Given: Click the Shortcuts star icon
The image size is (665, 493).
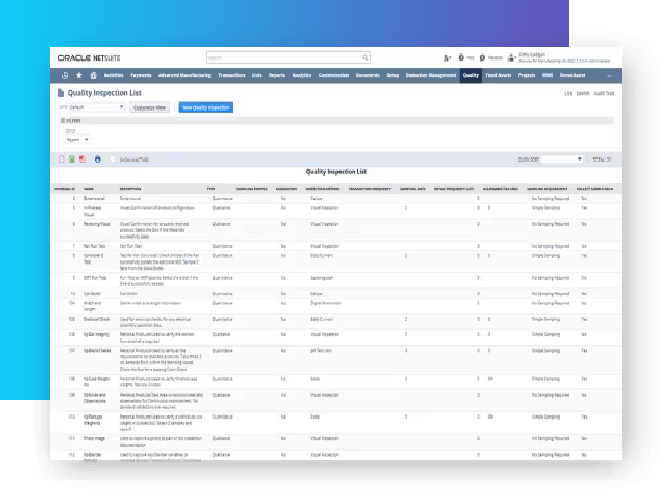Looking at the screenshot, I should [x=79, y=75].
